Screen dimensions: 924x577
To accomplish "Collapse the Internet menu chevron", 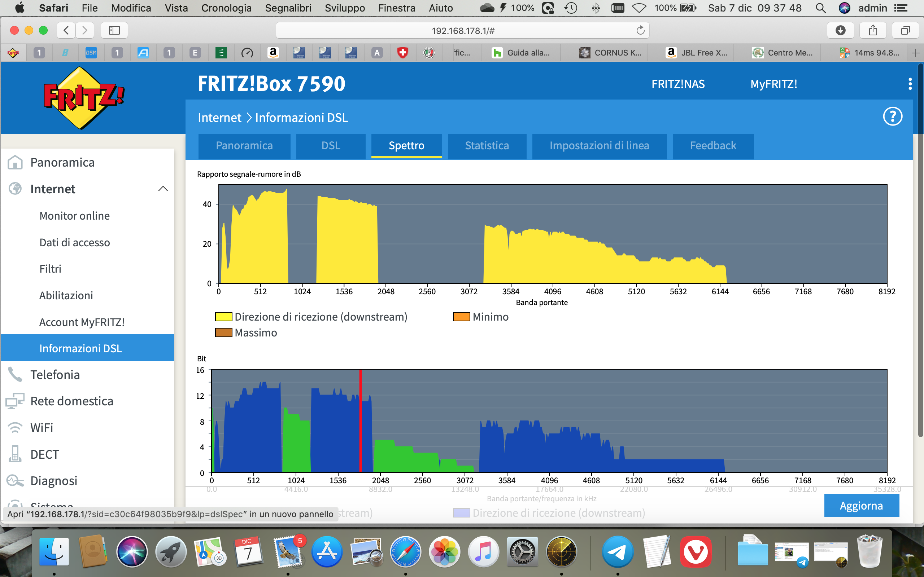I will coord(163,189).
